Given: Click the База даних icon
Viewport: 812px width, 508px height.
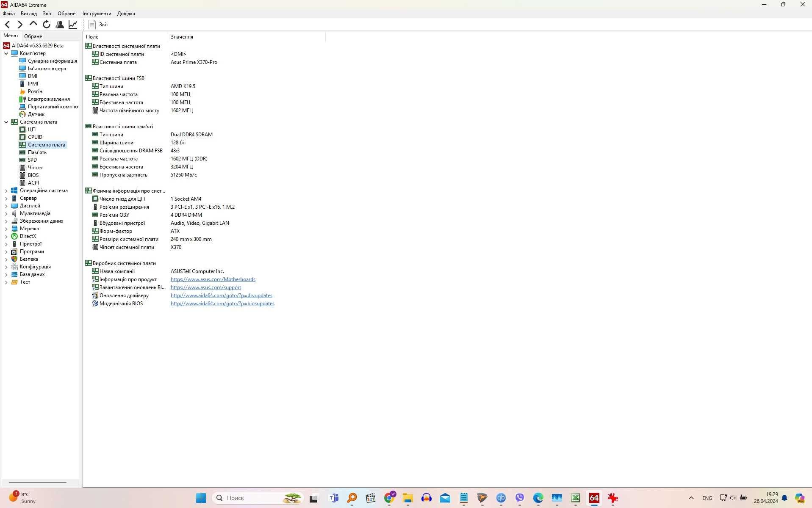Looking at the screenshot, I should (x=14, y=274).
